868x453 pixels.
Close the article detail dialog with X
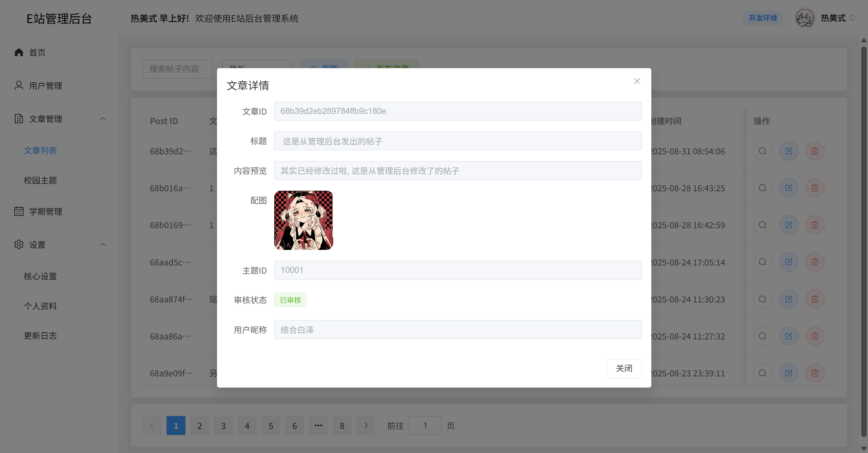pos(637,81)
